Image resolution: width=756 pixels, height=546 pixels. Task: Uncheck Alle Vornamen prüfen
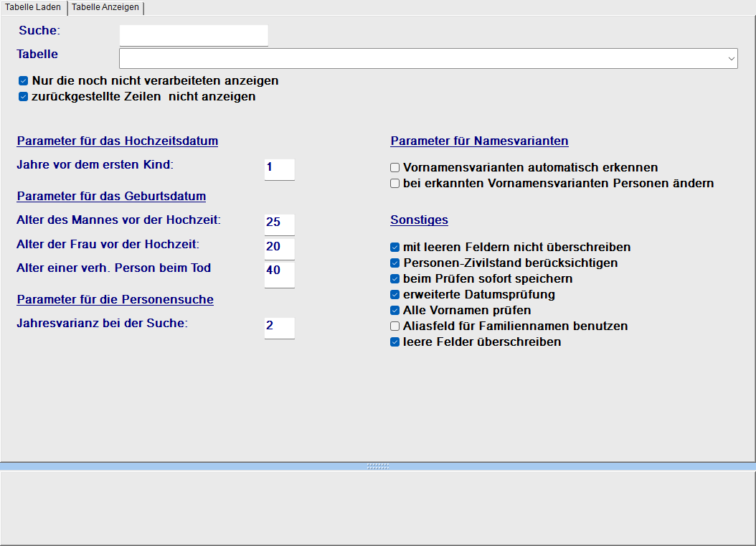394,310
